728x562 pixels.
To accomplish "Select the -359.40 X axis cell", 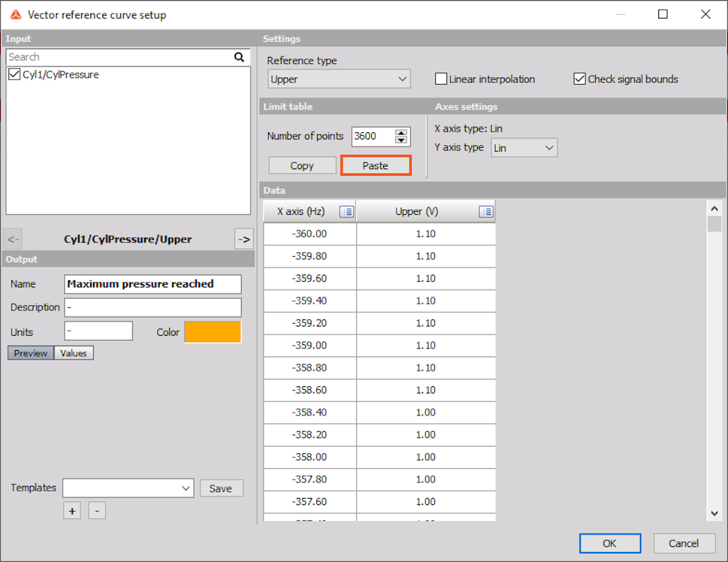I will click(x=310, y=301).
